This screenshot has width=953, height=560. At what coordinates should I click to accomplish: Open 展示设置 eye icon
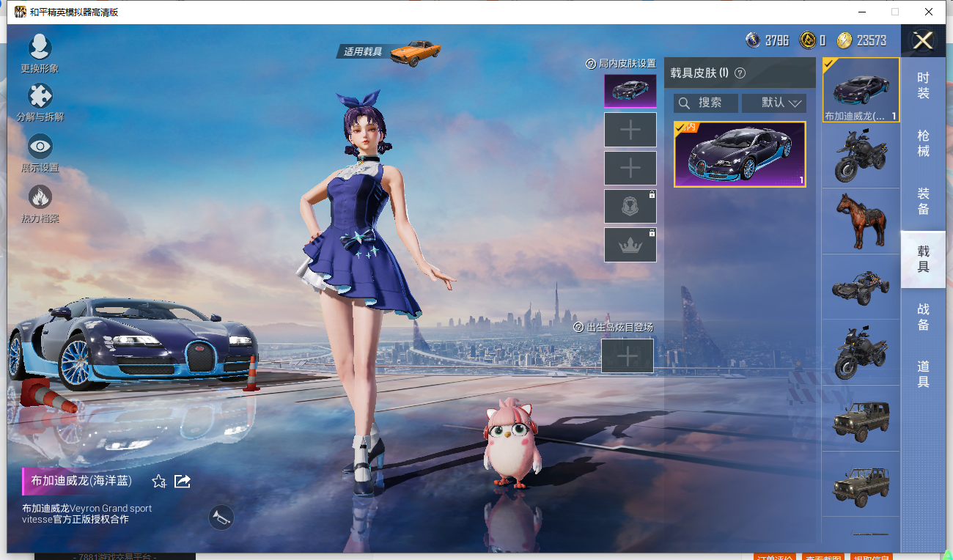tap(40, 147)
